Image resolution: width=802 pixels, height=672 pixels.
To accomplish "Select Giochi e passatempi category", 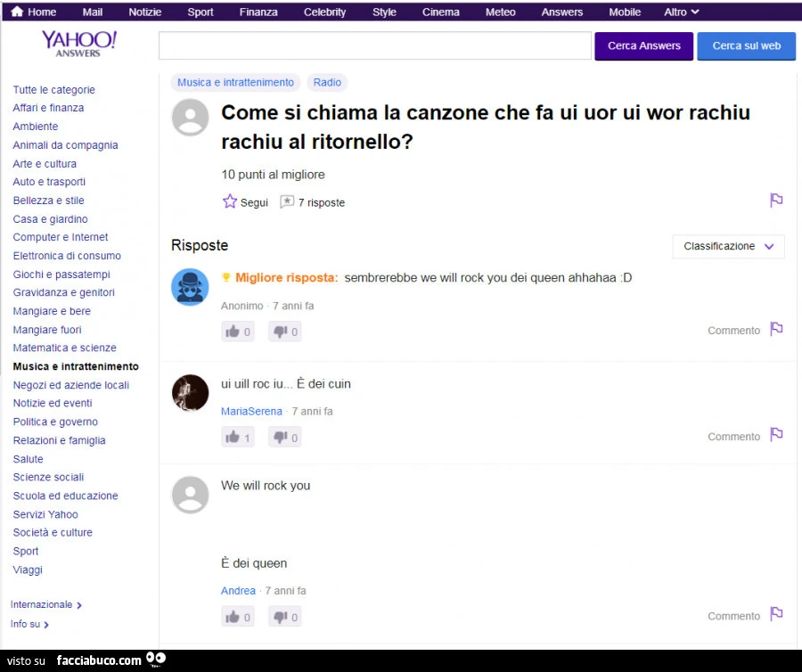I will (61, 275).
